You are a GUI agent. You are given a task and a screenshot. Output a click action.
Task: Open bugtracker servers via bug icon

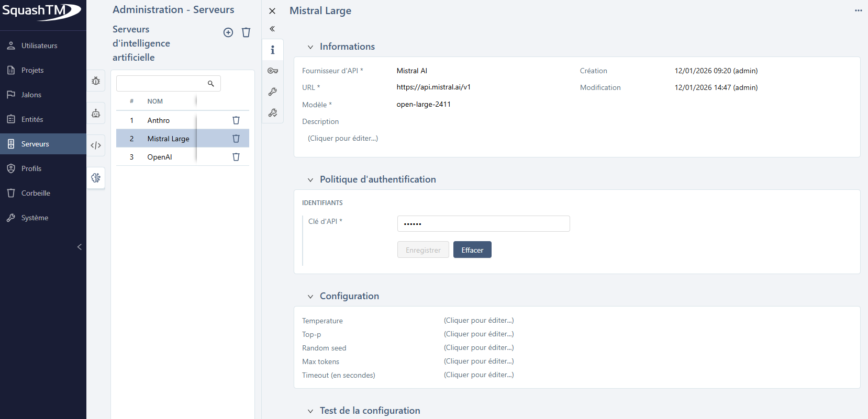coord(96,81)
